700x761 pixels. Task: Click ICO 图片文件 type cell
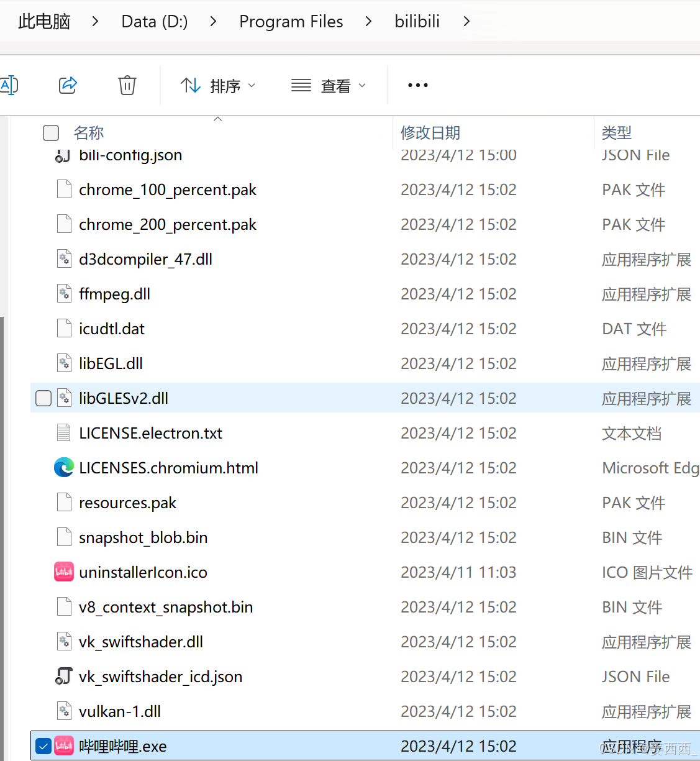647,572
